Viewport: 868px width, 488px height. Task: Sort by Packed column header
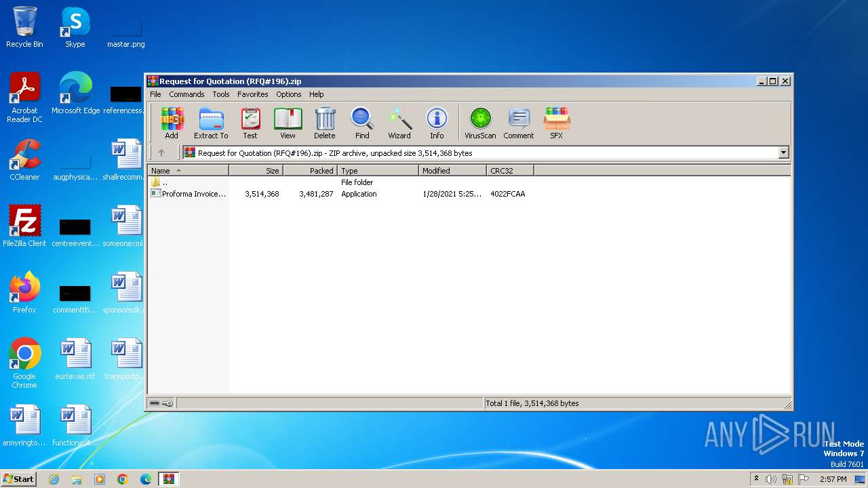(x=310, y=170)
